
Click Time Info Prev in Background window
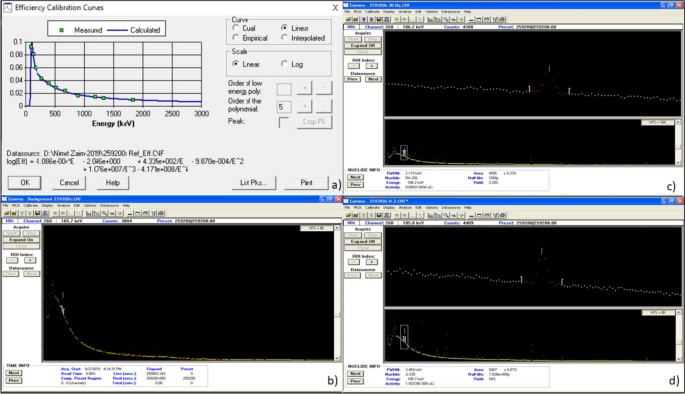click(x=14, y=380)
